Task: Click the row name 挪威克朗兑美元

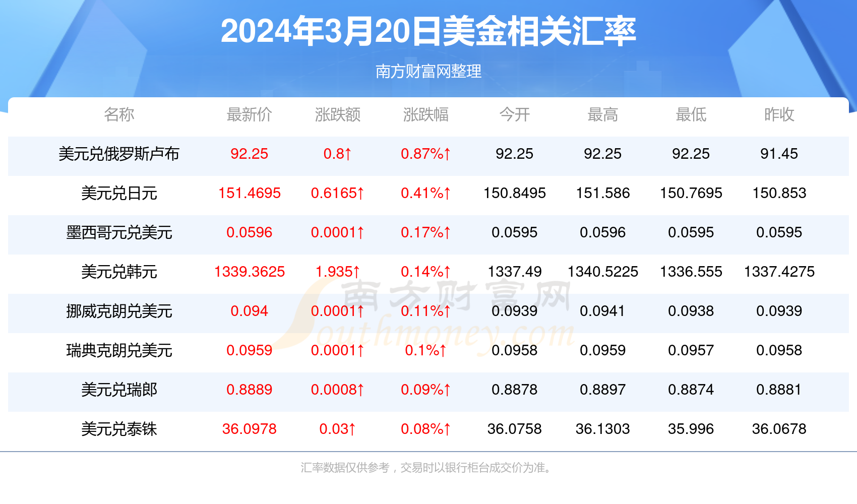Action: (x=119, y=311)
